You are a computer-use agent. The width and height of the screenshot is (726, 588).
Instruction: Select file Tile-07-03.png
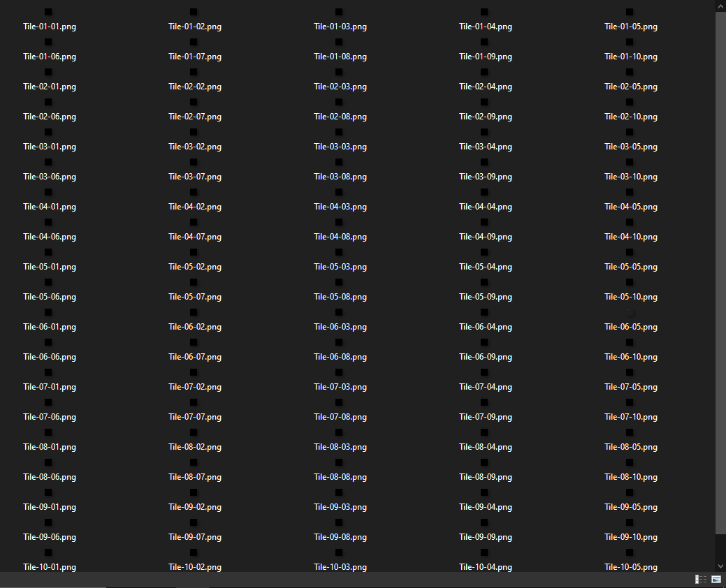coord(340,388)
